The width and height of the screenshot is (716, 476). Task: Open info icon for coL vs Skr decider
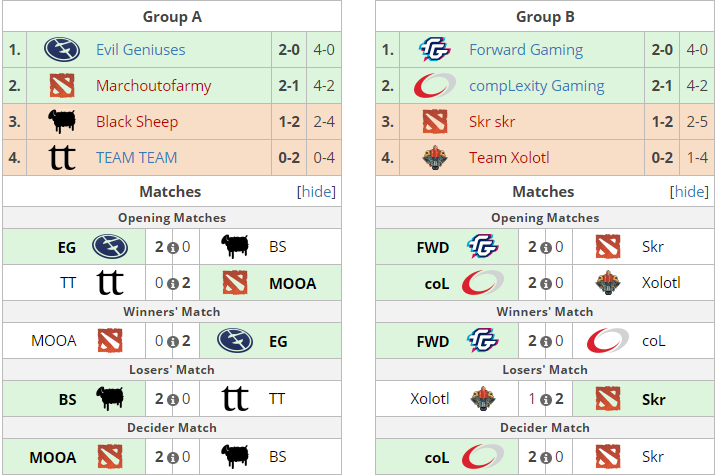546,458
